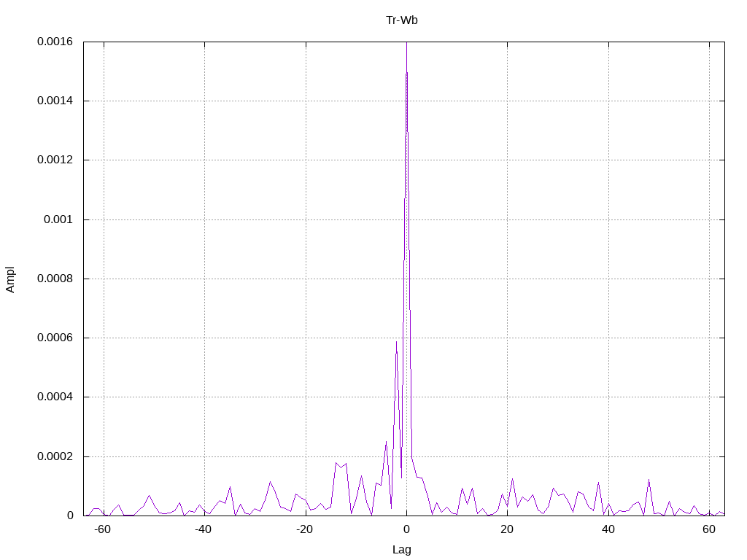The width and height of the screenshot is (747, 560).
Task: Click the y-axis label Ampl
Action: (x=10, y=279)
